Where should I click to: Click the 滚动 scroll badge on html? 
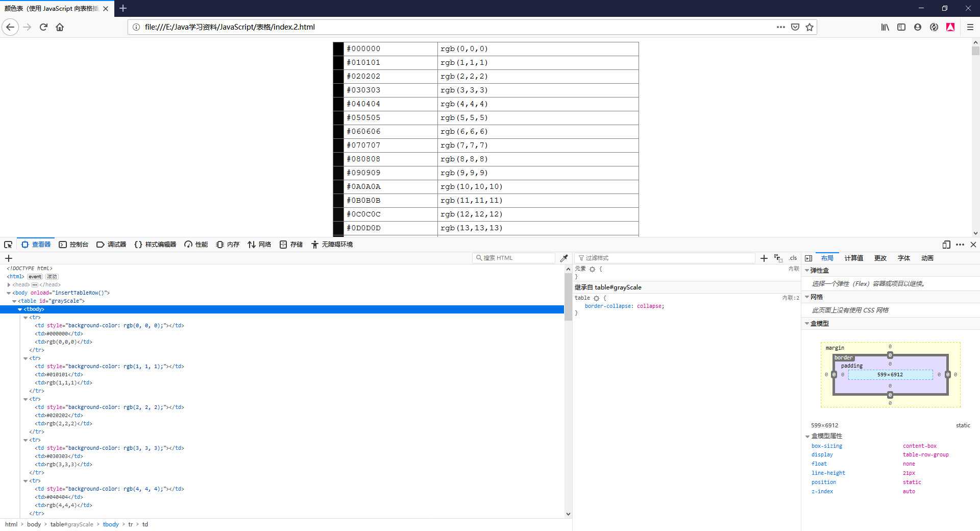tap(52, 277)
